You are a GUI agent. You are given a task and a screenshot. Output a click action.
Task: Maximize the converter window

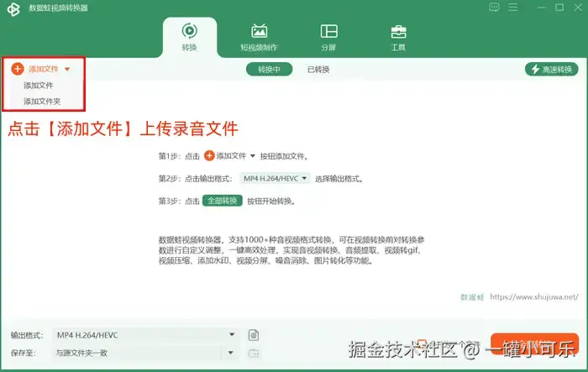click(559, 8)
